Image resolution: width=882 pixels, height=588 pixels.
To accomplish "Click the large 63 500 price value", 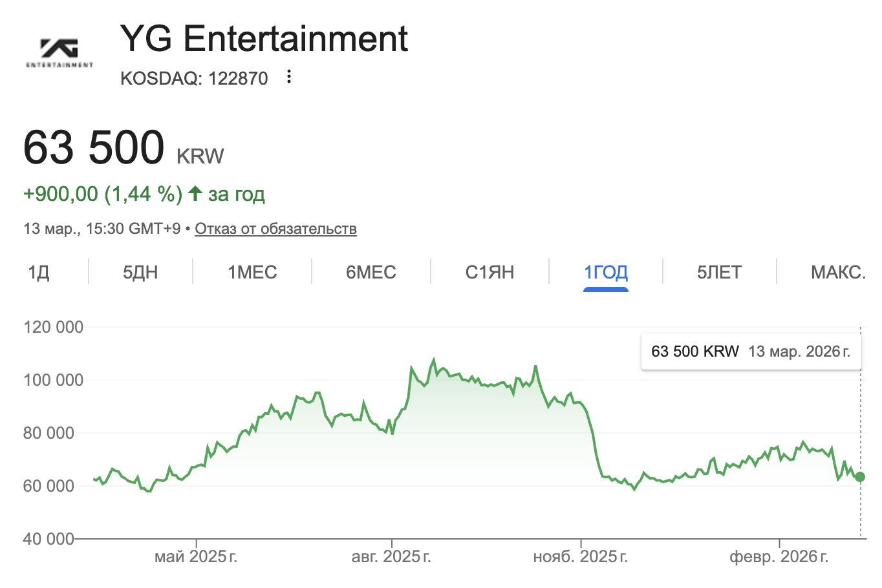I will click(x=94, y=148).
